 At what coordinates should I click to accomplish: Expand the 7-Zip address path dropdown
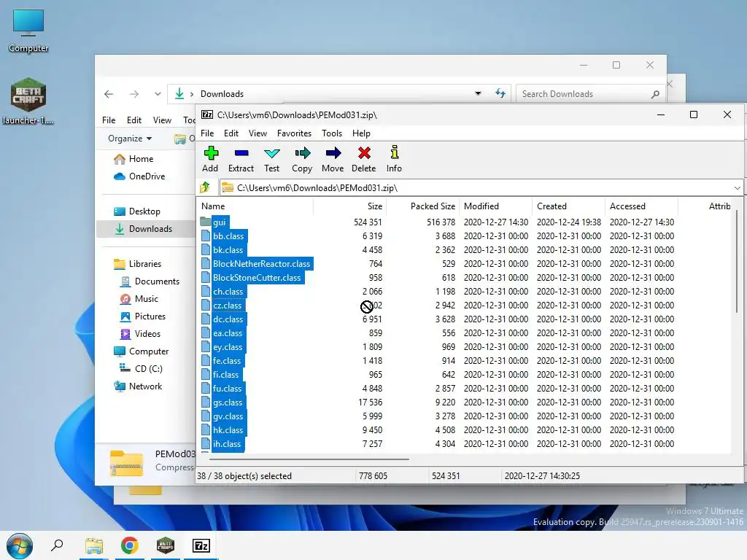click(737, 188)
